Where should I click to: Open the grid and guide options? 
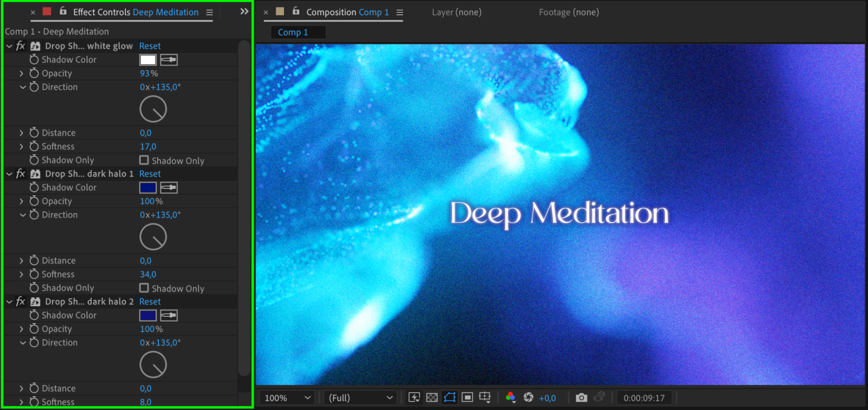[x=485, y=397]
